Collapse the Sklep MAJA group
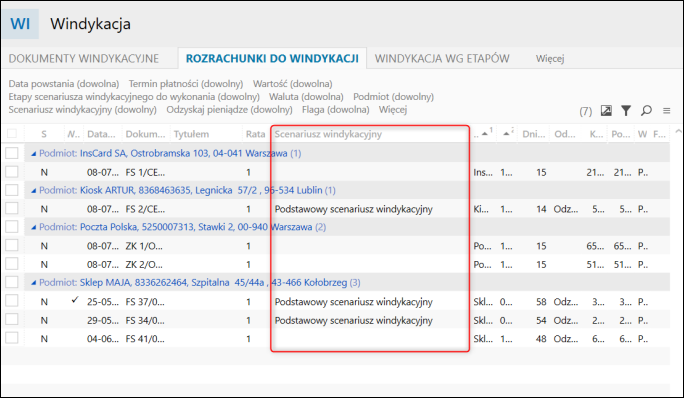 [x=34, y=283]
